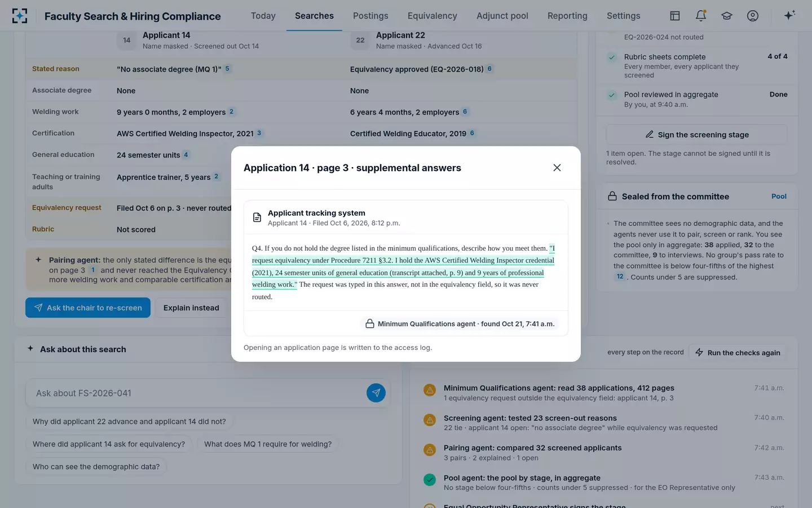Click check icon beside Rubric sheets complete
The image size is (812, 508).
pos(612,57)
